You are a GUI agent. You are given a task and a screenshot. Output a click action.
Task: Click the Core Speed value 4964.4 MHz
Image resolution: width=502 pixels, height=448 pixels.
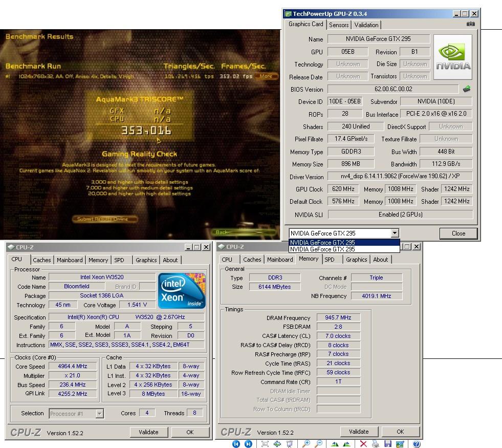coord(73,366)
